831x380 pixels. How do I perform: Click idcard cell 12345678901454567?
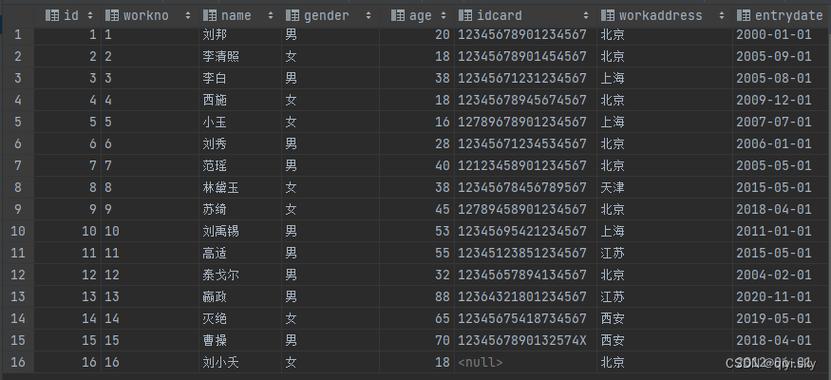[522, 56]
